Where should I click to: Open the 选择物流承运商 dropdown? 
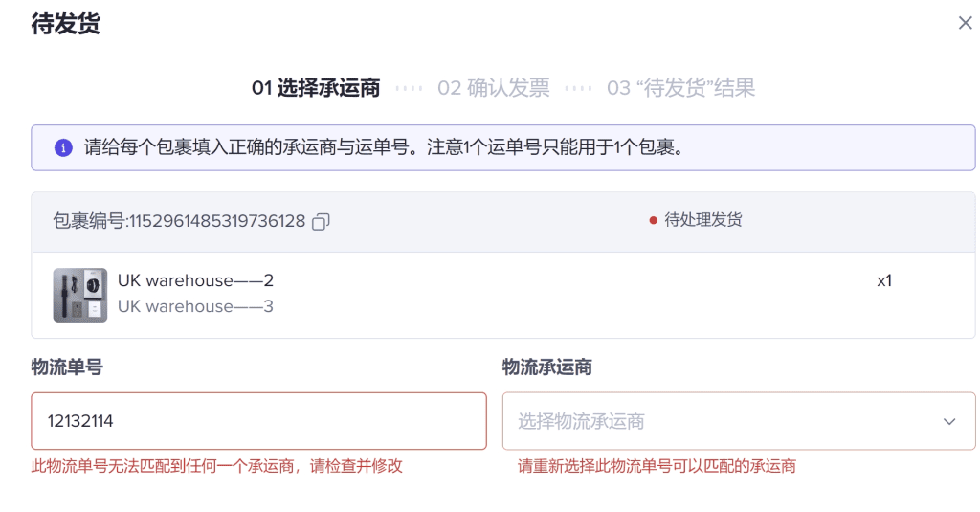739,421
